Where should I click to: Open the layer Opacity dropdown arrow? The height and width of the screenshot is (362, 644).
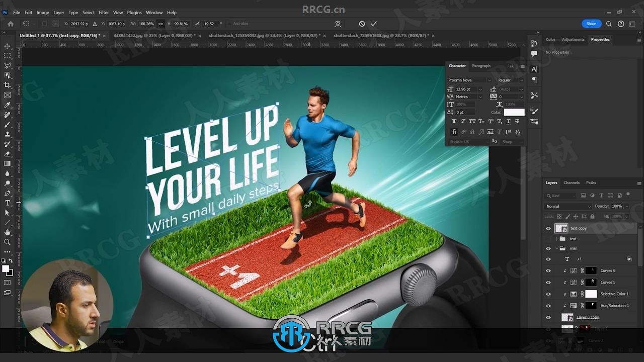tap(626, 206)
